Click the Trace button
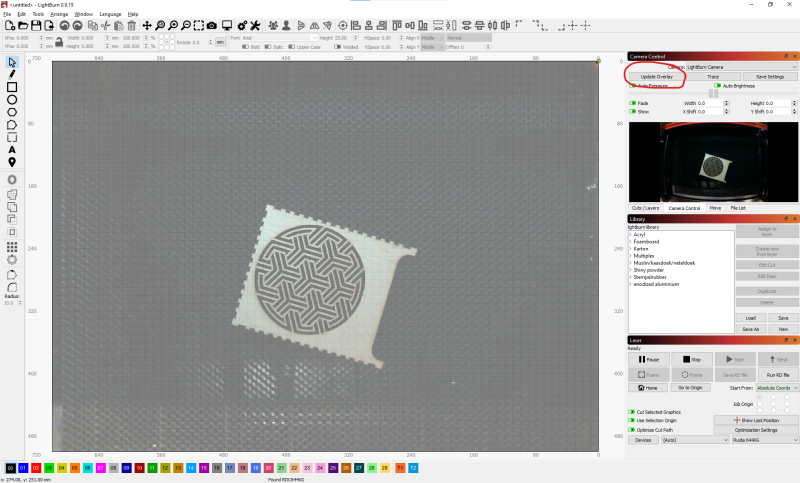The height and width of the screenshot is (483, 800). pyautogui.click(x=713, y=77)
